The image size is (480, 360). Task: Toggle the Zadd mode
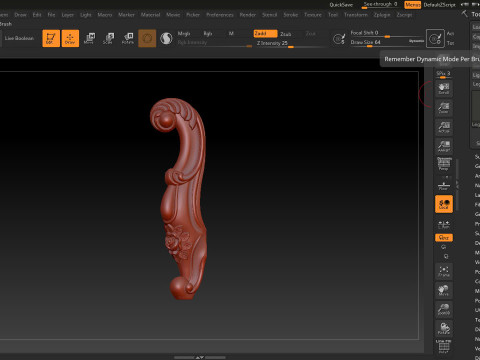point(265,33)
